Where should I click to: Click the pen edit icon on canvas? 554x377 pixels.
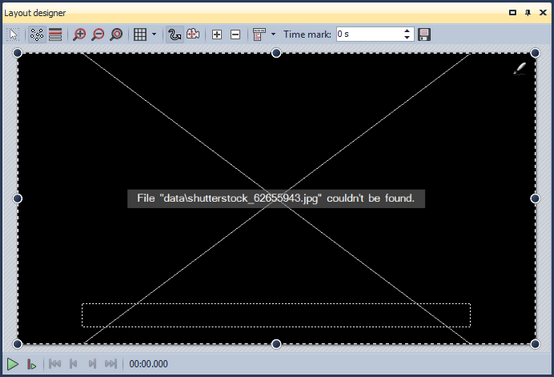[x=520, y=69]
